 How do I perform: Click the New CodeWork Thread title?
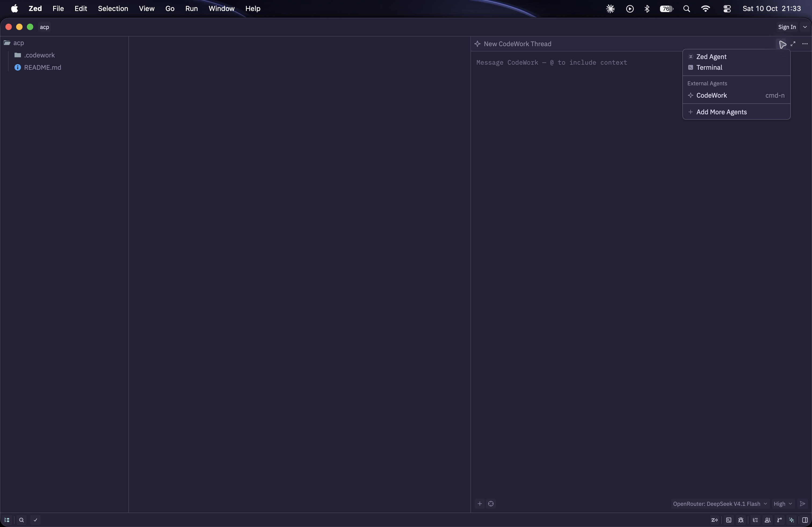coord(517,44)
